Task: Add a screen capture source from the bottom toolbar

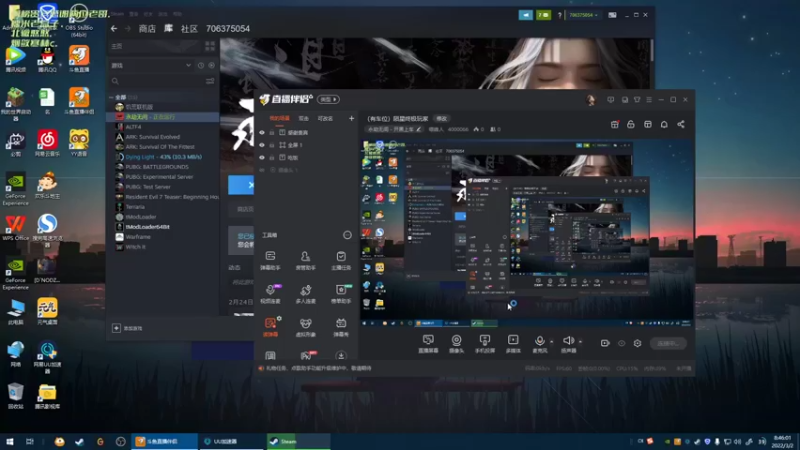Action: click(x=428, y=343)
